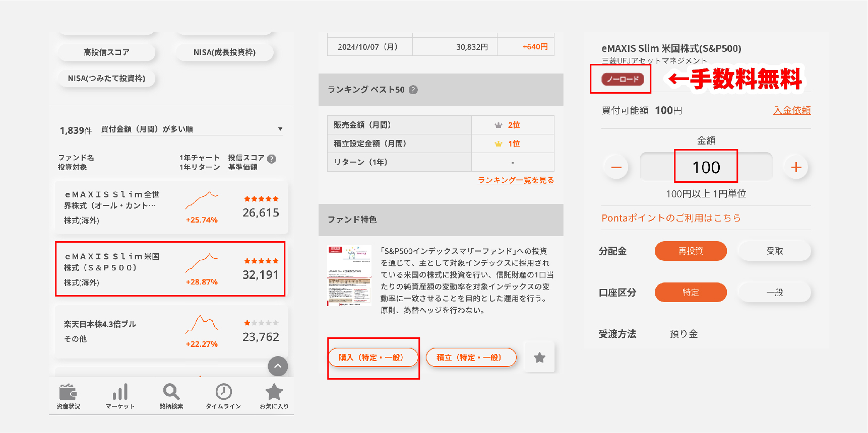Click the five-star rating above 26,615

[x=261, y=199]
